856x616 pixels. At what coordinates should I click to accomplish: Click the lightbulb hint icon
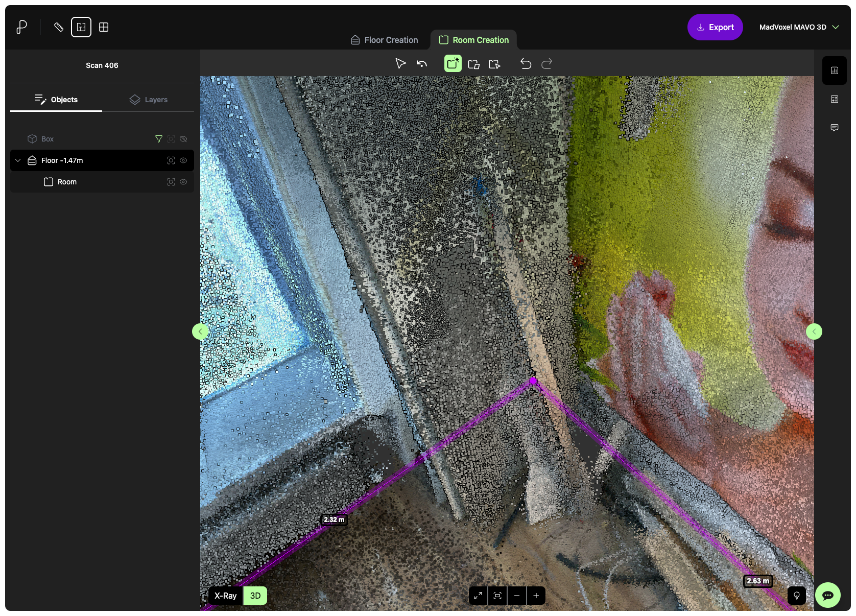pyautogui.click(x=796, y=596)
